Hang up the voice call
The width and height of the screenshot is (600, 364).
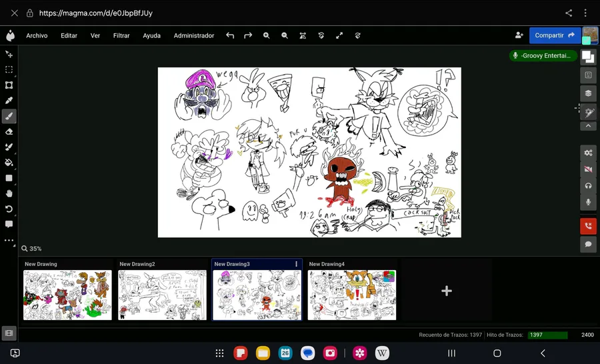(x=588, y=226)
